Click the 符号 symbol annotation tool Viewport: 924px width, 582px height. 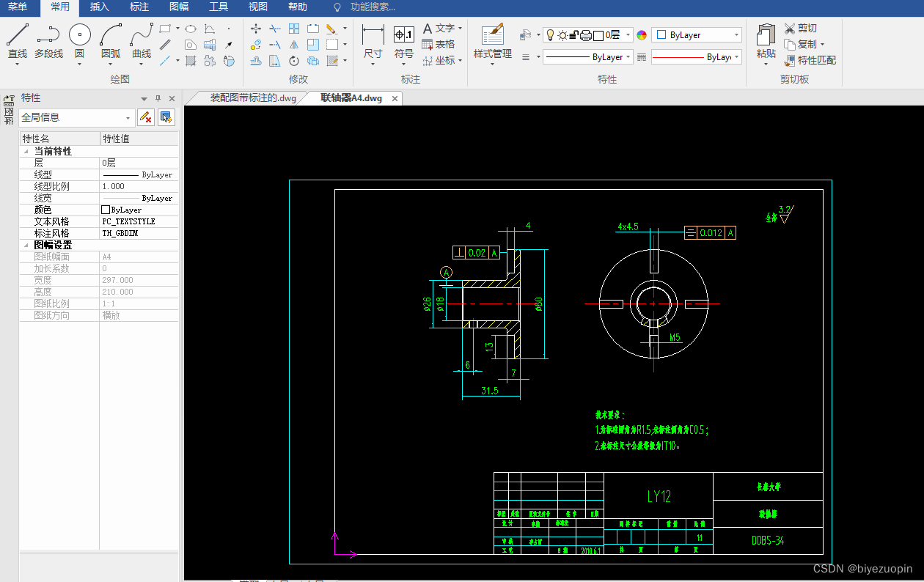coord(404,43)
